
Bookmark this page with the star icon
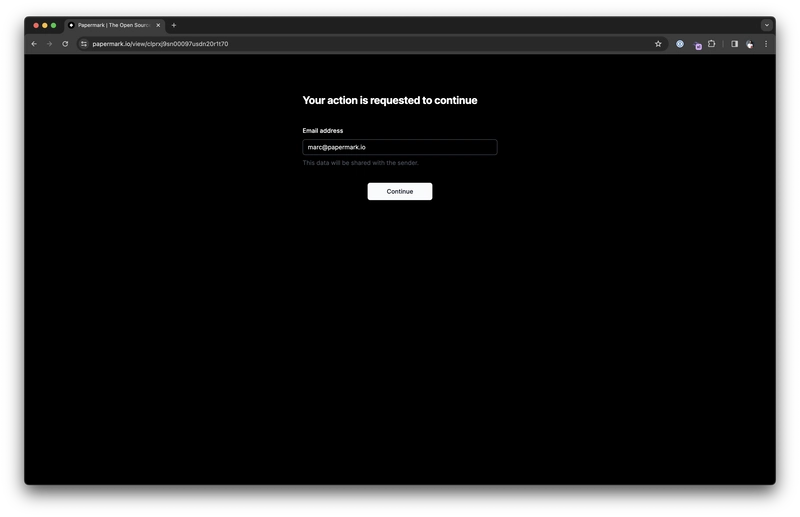pyautogui.click(x=658, y=44)
